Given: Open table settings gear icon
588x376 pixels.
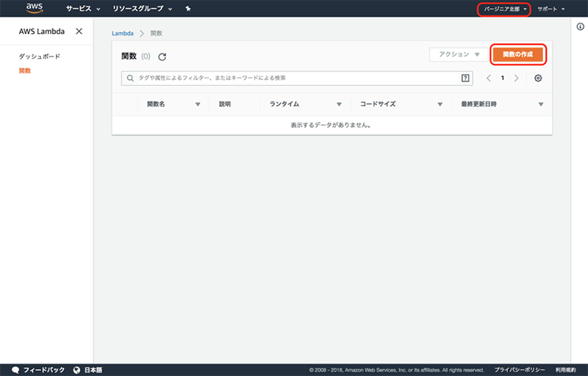Looking at the screenshot, I should pos(538,78).
